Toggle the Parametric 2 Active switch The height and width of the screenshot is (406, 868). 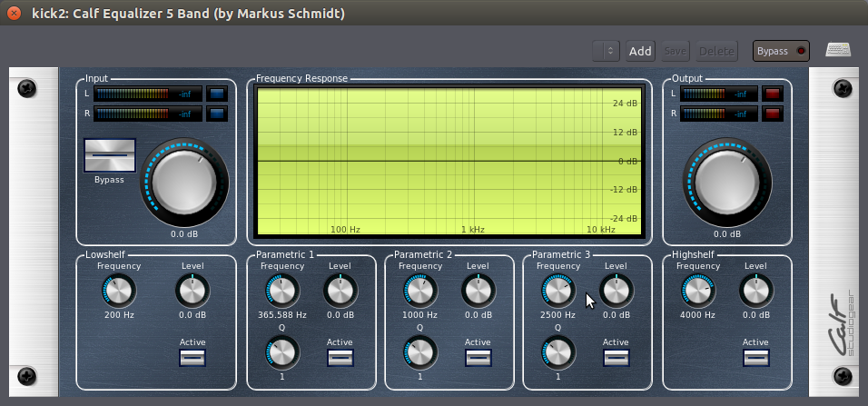coord(478,358)
